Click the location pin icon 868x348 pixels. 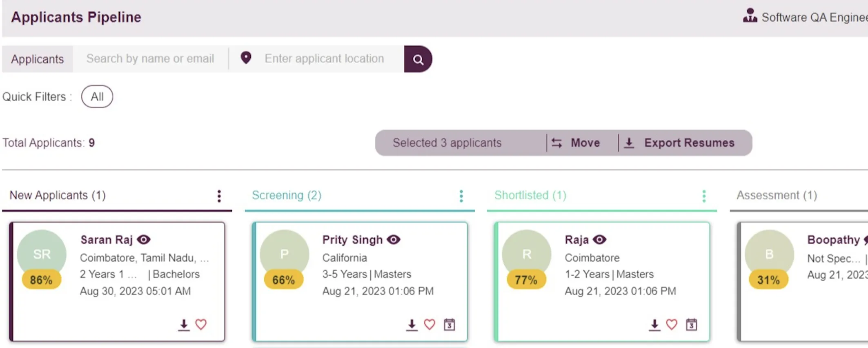pos(246,58)
